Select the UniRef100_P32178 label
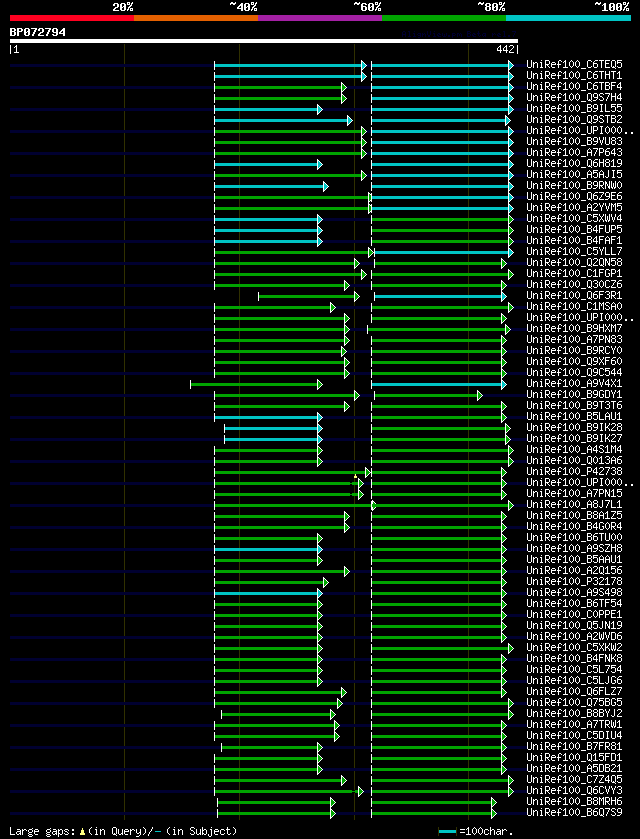 574,581
